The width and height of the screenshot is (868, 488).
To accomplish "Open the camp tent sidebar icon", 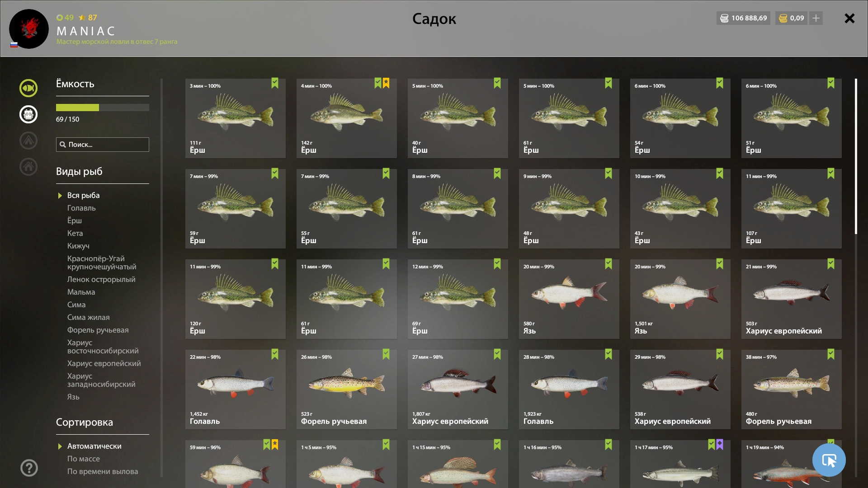I will 28,141.
